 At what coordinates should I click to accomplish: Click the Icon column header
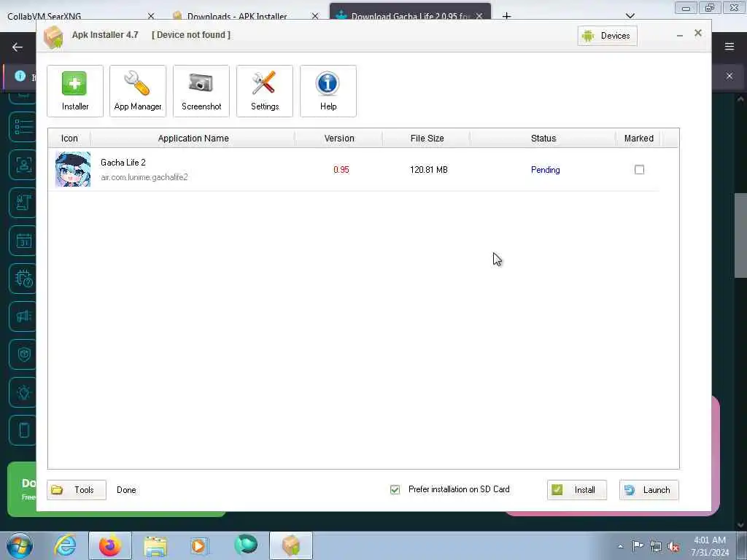[x=69, y=138]
